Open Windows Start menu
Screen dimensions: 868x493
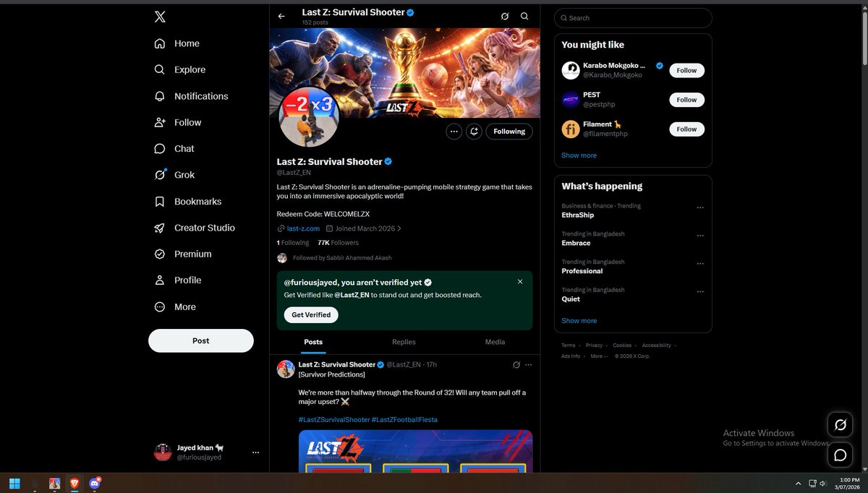tap(14, 483)
